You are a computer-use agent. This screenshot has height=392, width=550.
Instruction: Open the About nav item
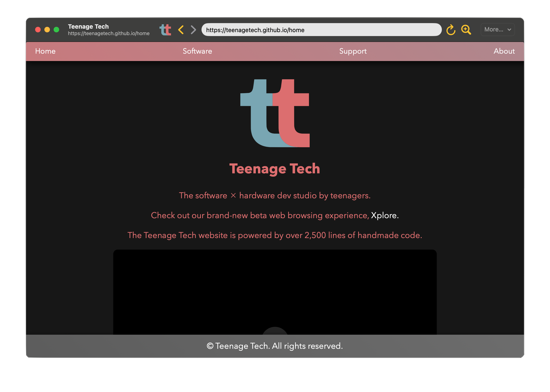tap(504, 51)
